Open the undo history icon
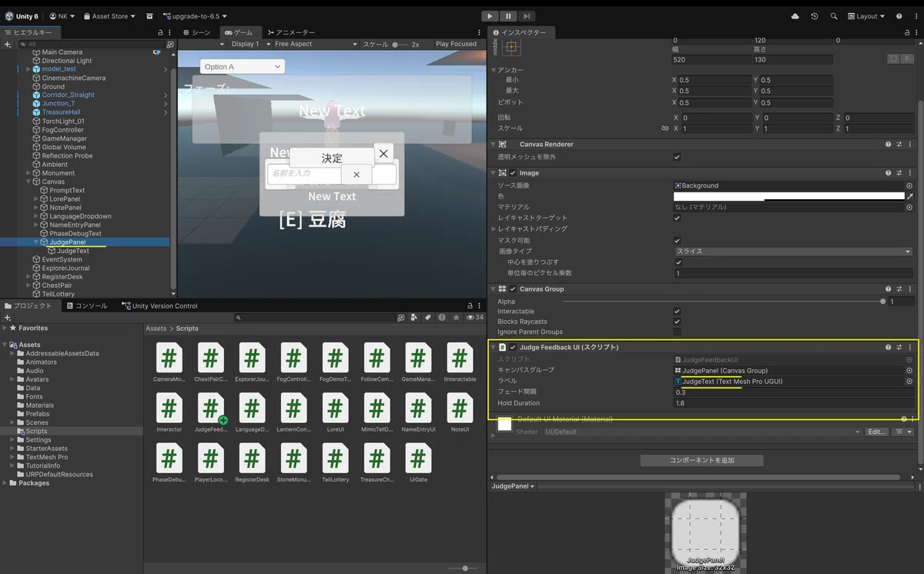Image resolution: width=924 pixels, height=574 pixels. click(815, 16)
